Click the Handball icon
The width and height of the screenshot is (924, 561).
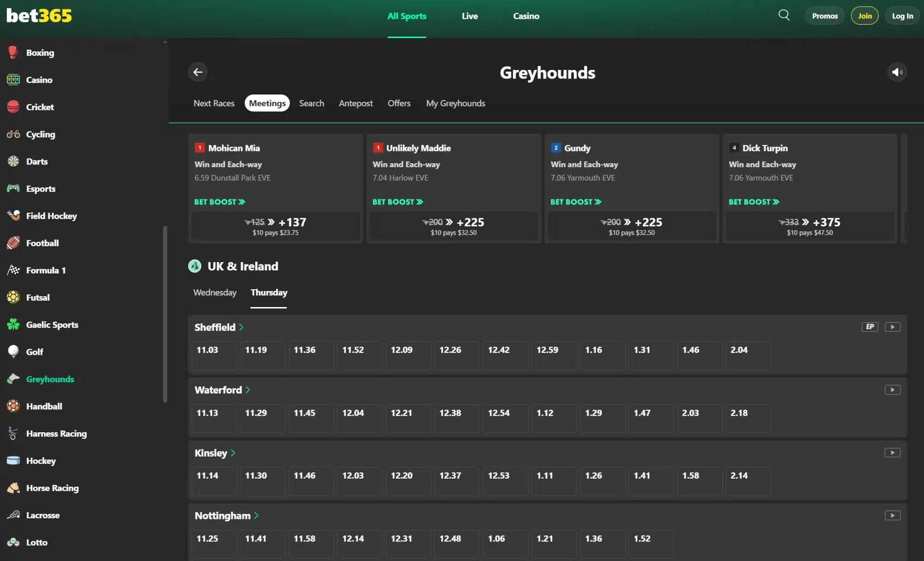click(13, 406)
